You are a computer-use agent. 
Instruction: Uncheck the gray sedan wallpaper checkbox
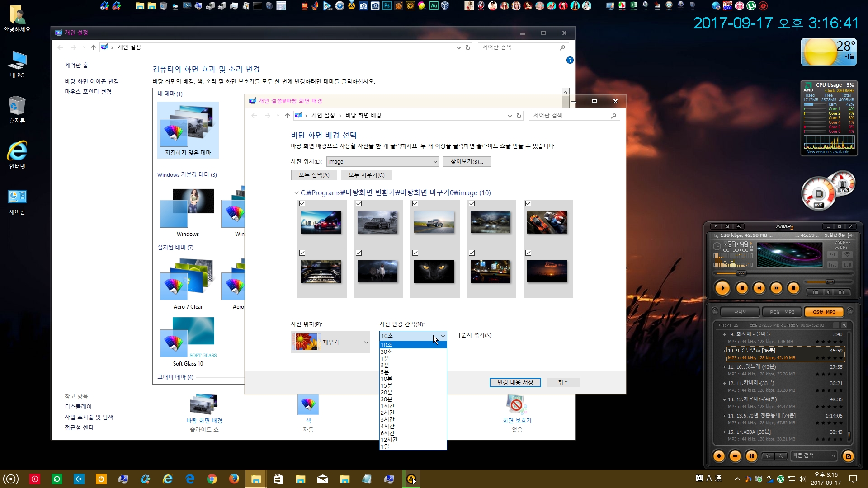(359, 204)
